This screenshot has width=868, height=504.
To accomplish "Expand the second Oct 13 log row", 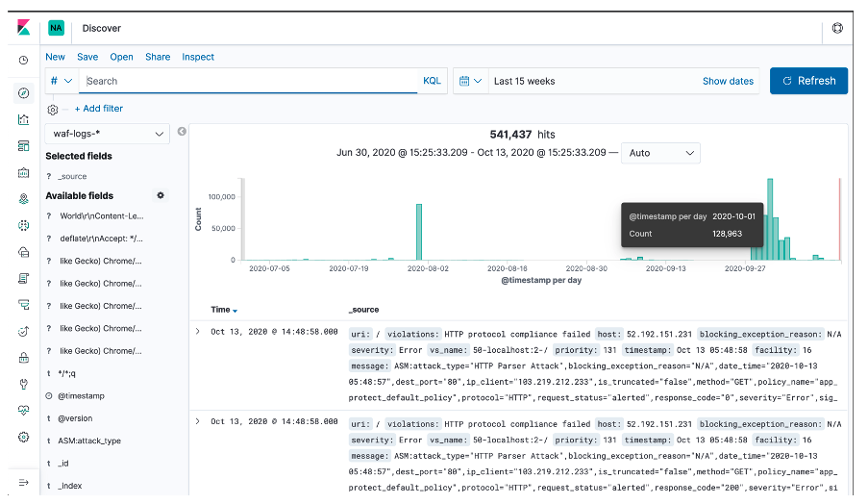I will click(x=198, y=421).
